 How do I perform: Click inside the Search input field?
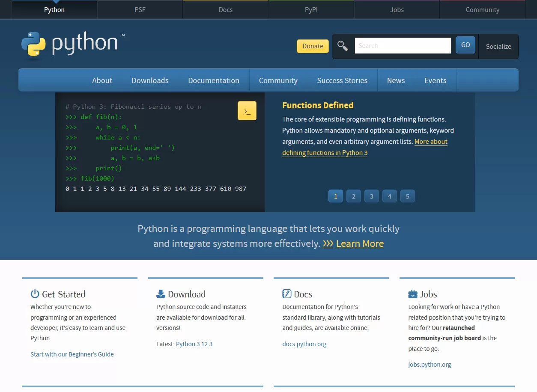pos(403,45)
